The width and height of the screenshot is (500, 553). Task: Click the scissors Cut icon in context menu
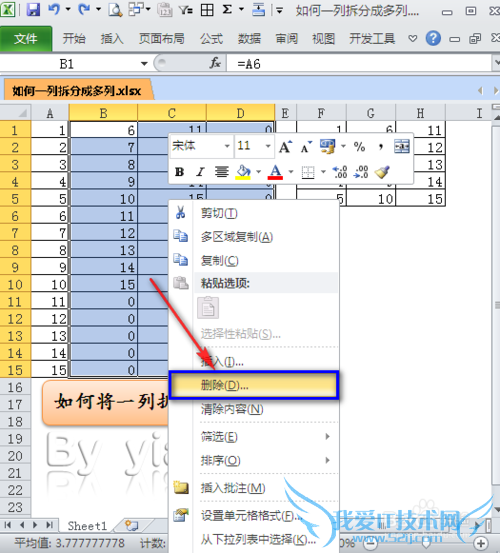(x=180, y=212)
